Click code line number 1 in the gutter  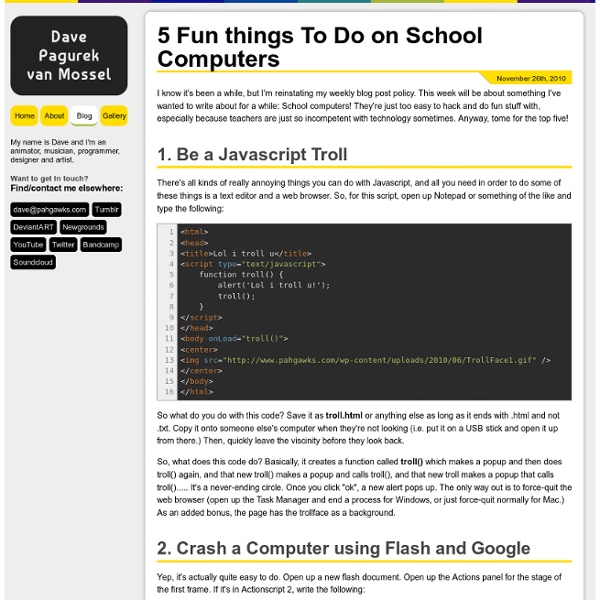[171, 232]
